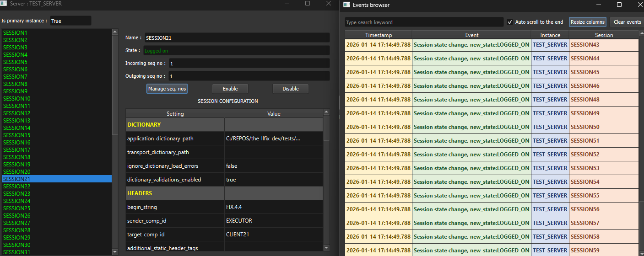Click the Session column header in events
This screenshot has height=256, width=644.
coord(604,35)
